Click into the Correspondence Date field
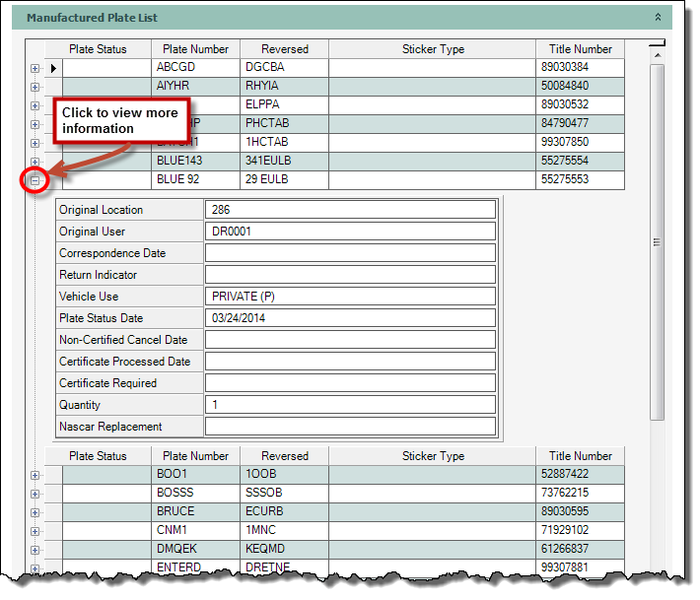 [x=350, y=253]
